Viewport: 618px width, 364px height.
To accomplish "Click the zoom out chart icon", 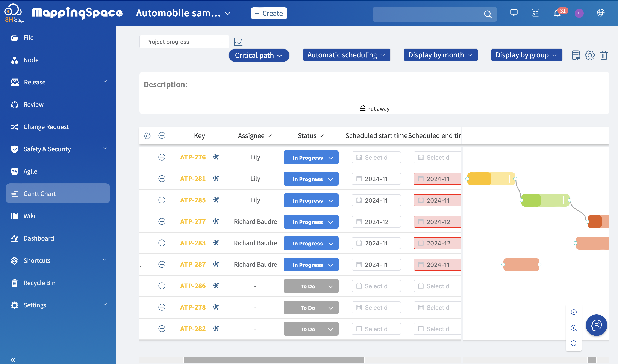I will pyautogui.click(x=574, y=343).
